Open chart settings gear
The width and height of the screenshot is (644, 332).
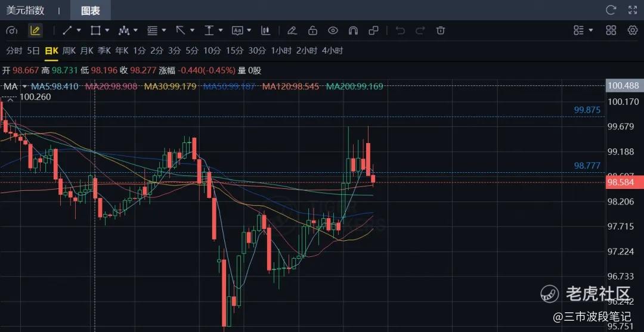[633, 30]
